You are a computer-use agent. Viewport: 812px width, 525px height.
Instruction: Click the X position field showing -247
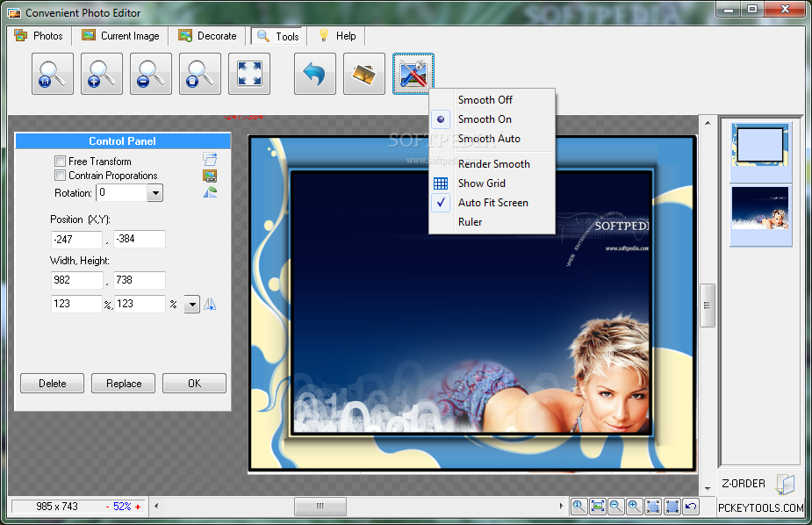click(76, 239)
